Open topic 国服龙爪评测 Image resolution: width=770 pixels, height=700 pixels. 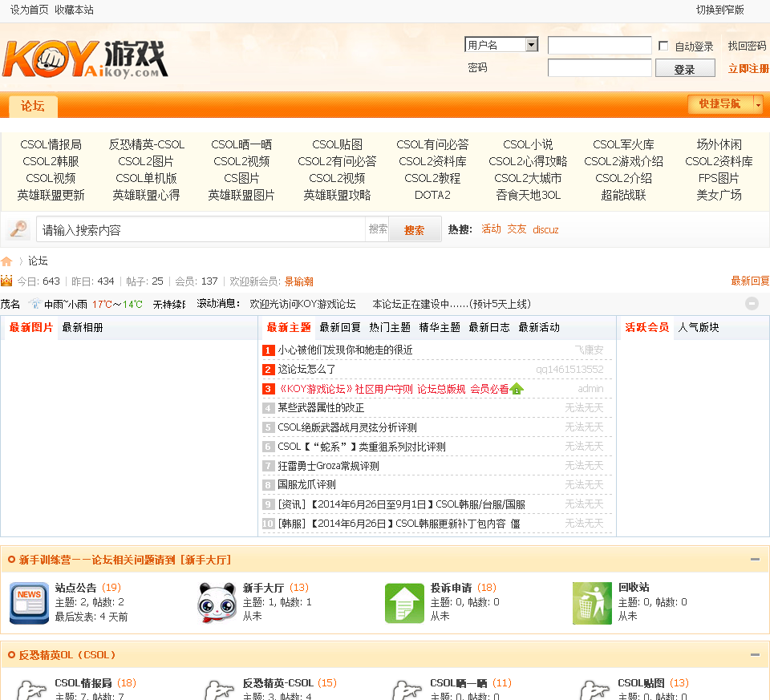306,484
